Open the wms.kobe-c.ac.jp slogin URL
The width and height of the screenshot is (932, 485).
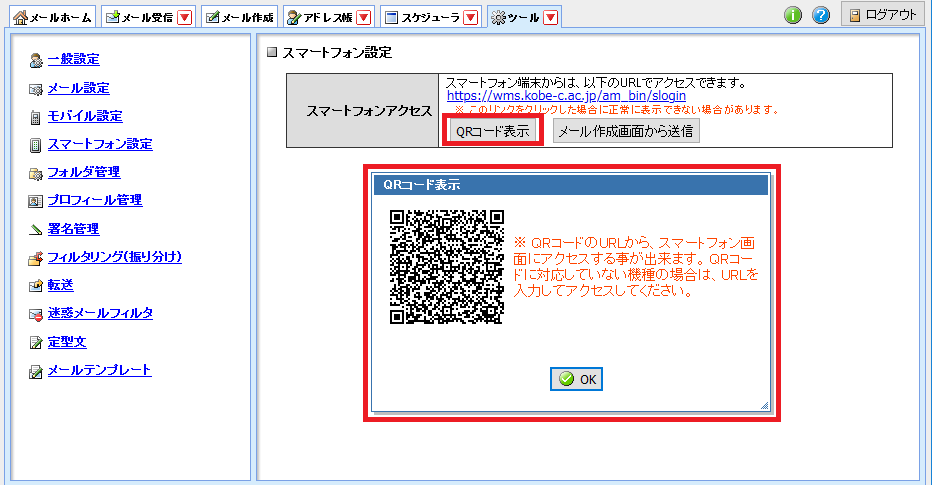[x=566, y=96]
